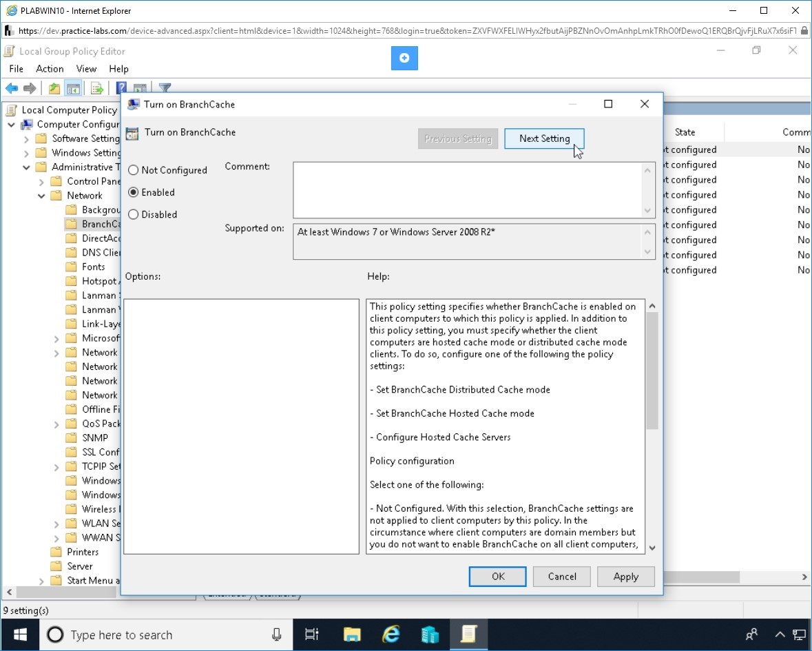Click Cancel in BranchCache dialog
Viewport: 812px width, 651px height.
point(562,577)
